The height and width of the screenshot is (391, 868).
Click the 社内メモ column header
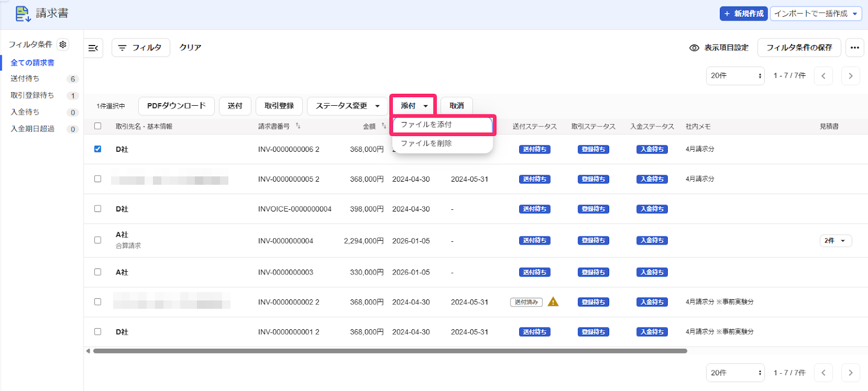pos(698,126)
